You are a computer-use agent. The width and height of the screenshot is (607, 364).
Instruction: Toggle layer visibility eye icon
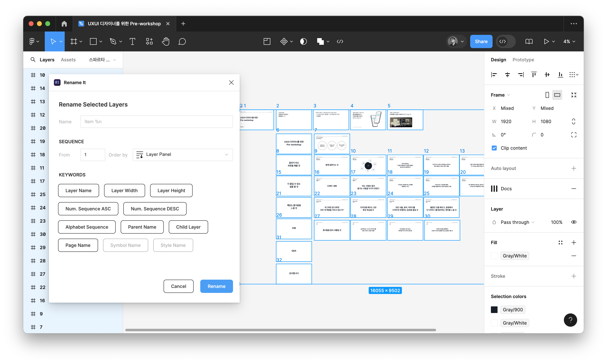click(x=574, y=222)
